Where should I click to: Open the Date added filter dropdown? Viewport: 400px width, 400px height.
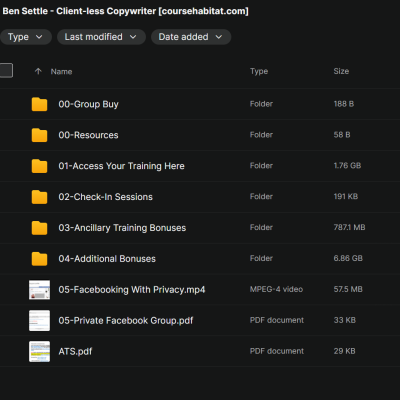point(191,37)
